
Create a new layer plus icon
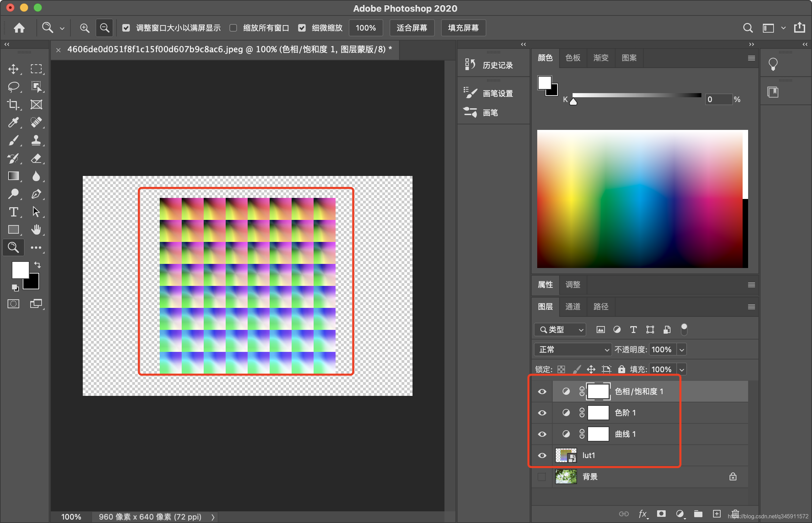[x=717, y=514]
